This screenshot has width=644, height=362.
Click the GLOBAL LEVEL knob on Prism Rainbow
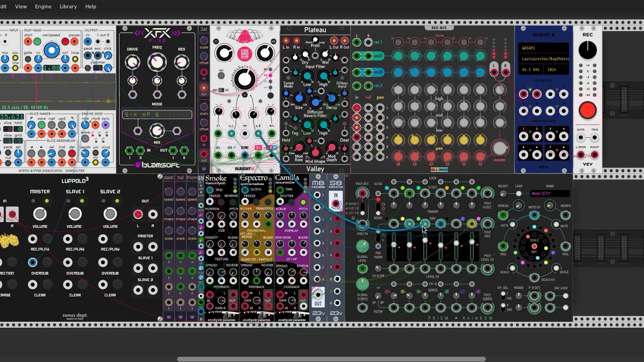click(362, 246)
